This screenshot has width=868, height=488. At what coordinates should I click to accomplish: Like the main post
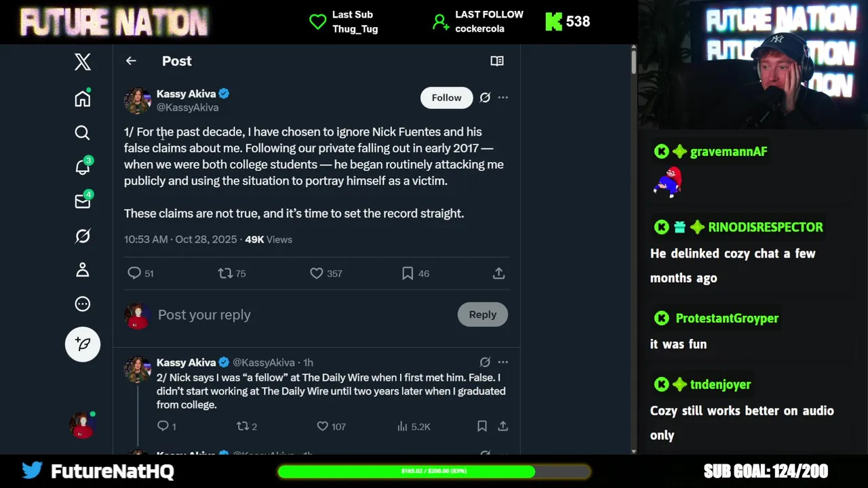(317, 273)
